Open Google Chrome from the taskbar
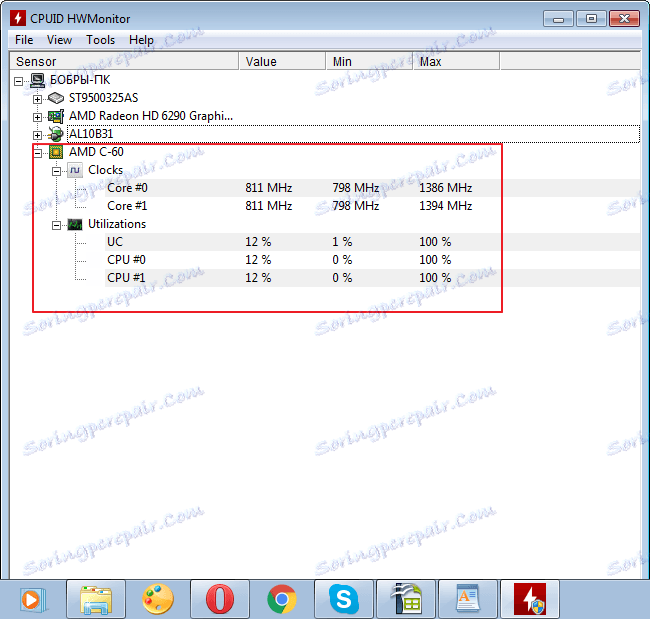650x619 pixels. pyautogui.click(x=282, y=600)
